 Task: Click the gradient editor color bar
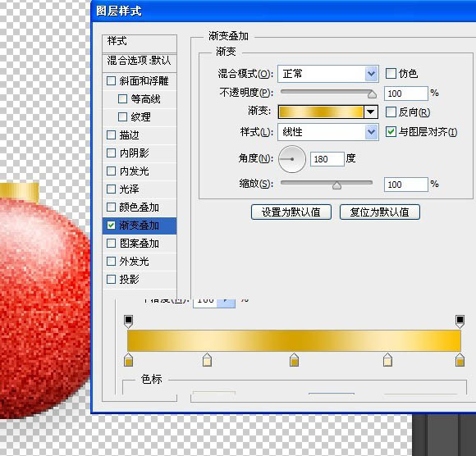tap(294, 340)
